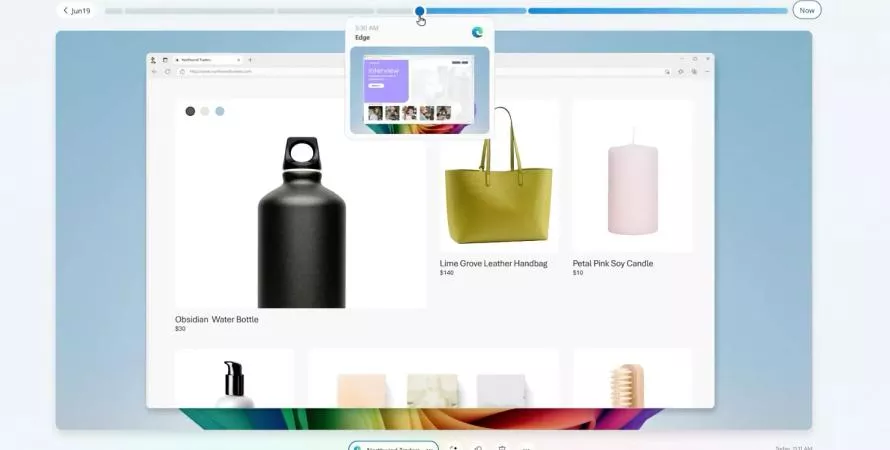Close the Edge browser window in snapshot
This screenshot has height=450, width=890.
click(x=708, y=59)
